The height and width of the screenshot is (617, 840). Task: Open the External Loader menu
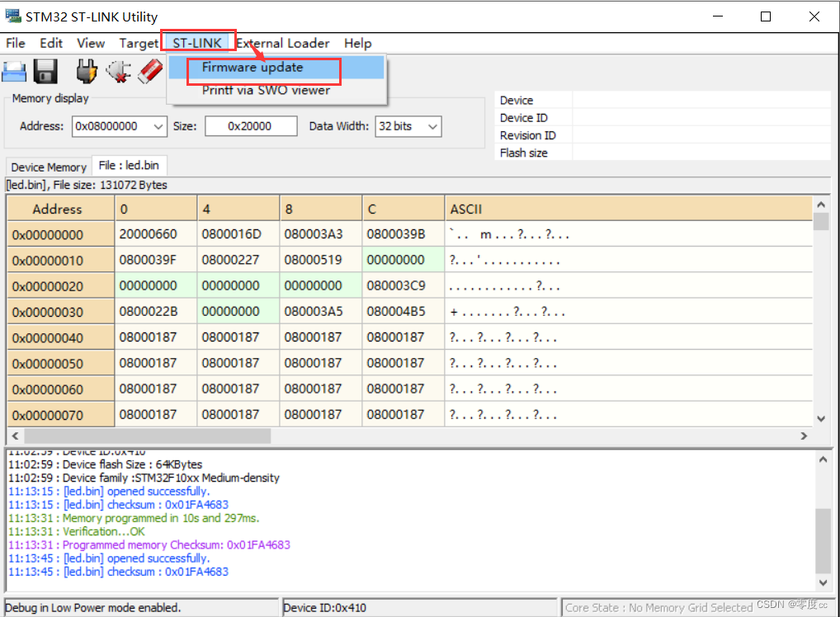coord(283,43)
